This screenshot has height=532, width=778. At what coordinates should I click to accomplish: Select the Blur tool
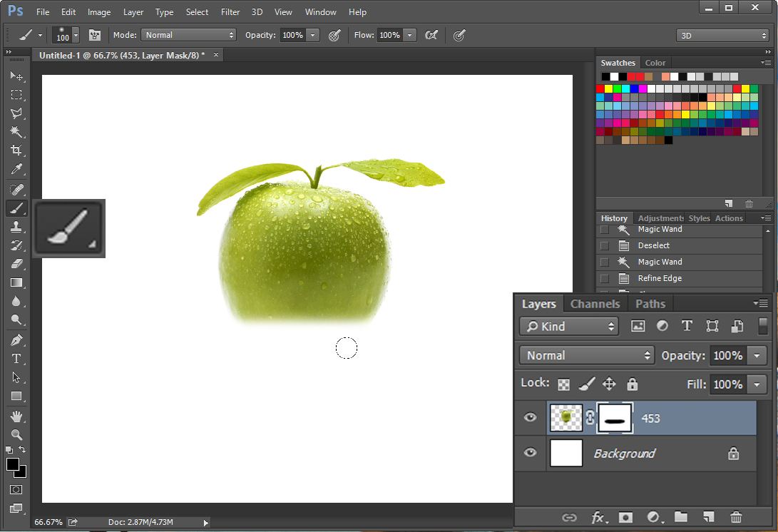tap(16, 301)
